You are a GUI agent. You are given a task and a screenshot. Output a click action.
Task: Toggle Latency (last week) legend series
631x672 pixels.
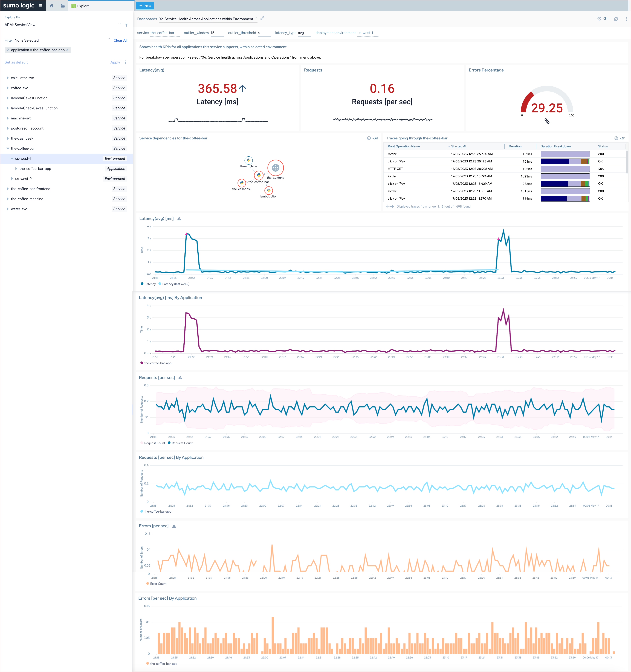[x=174, y=284]
